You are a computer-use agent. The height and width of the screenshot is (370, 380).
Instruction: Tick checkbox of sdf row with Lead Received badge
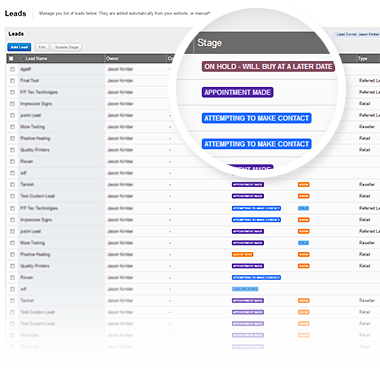[x=12, y=289]
